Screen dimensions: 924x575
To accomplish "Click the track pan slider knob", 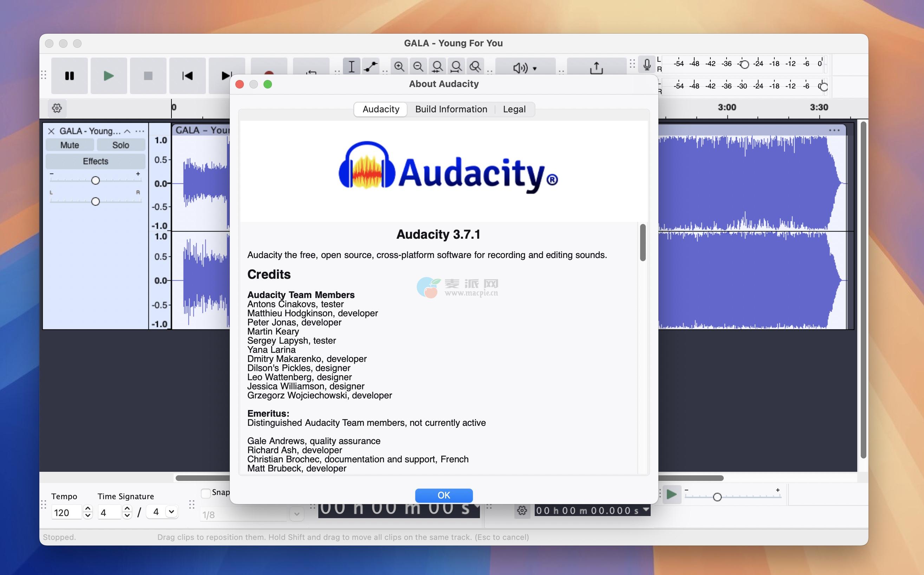I will click(x=96, y=201).
